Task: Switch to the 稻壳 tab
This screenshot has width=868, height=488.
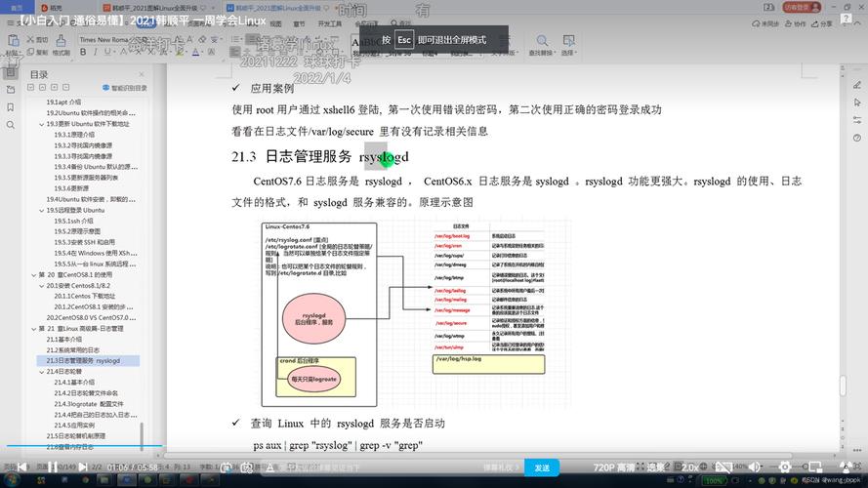Action: coord(52,8)
